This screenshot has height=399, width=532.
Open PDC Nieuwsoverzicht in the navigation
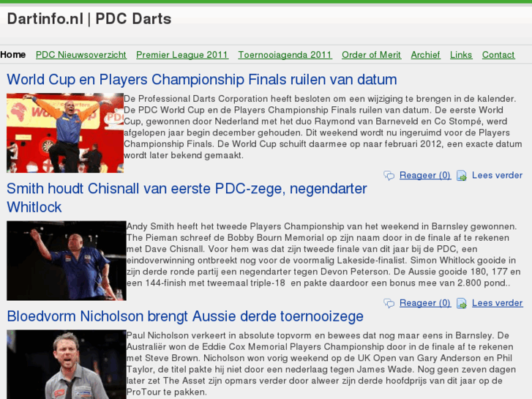tap(81, 55)
